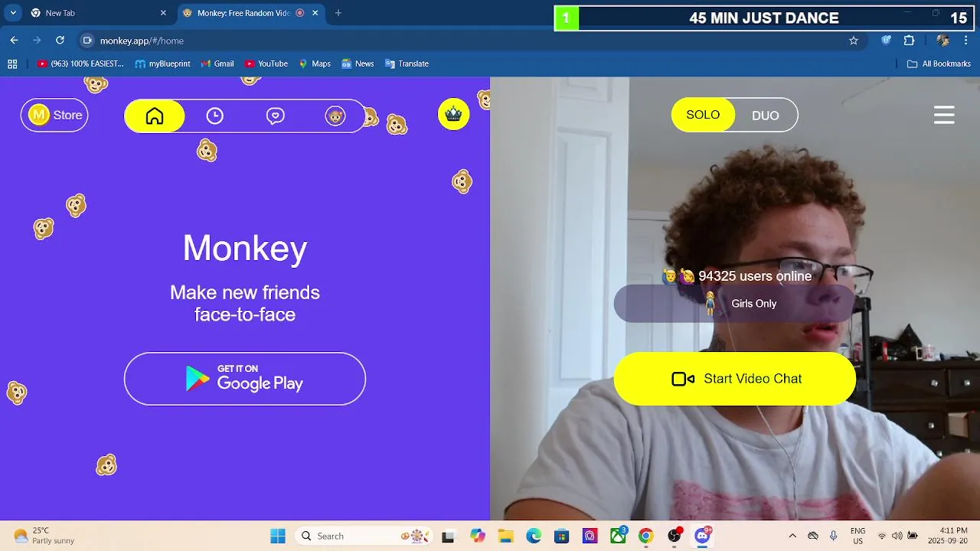
Task: Open the Chrome profile avatar
Action: (943, 41)
